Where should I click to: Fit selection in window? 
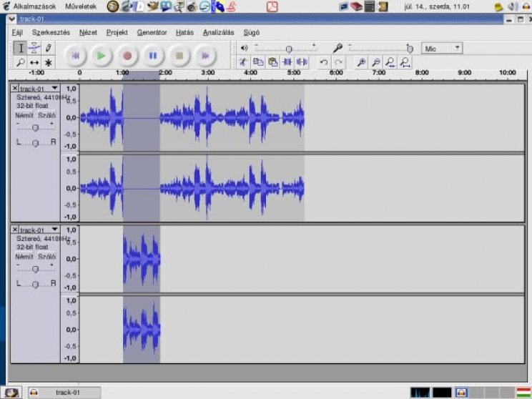coord(390,62)
